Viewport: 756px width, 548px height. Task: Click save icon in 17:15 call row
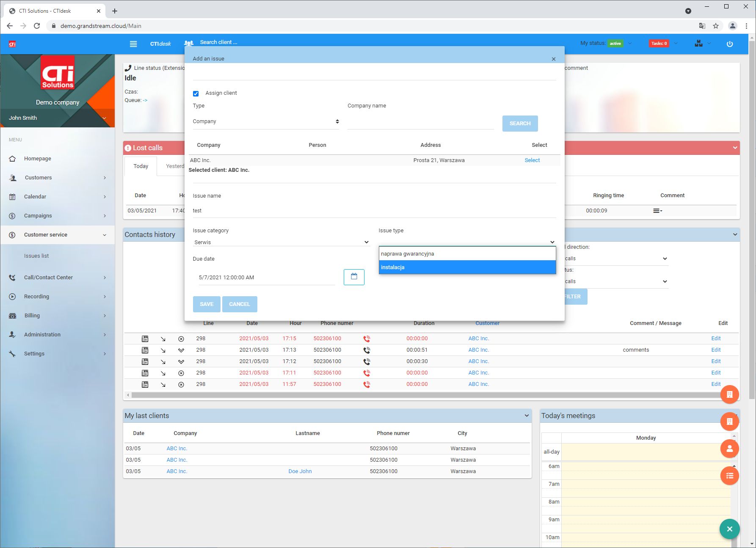click(145, 339)
